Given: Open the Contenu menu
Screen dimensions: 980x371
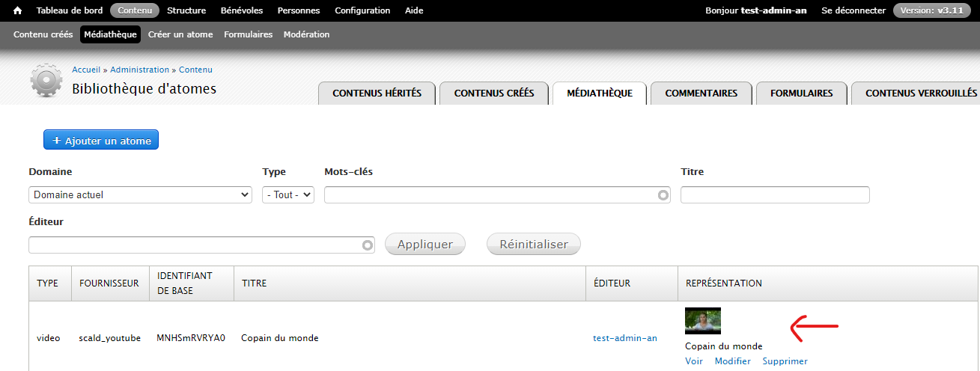Looking at the screenshot, I should pyautogui.click(x=135, y=10).
